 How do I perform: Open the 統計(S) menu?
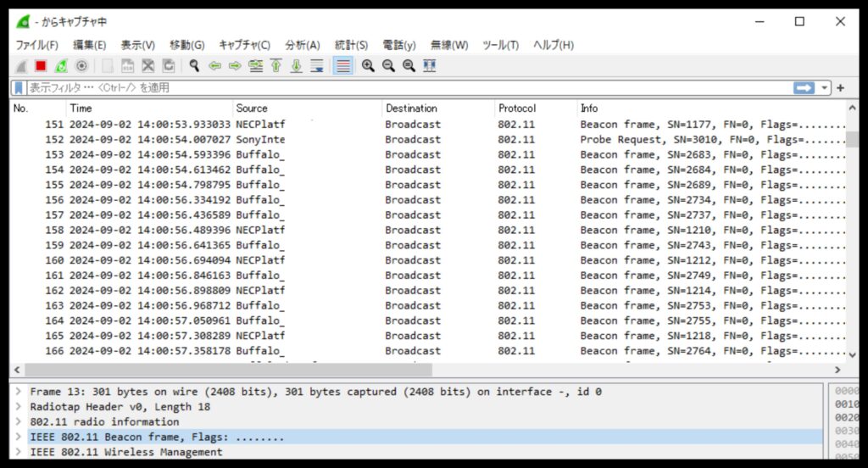tap(351, 45)
